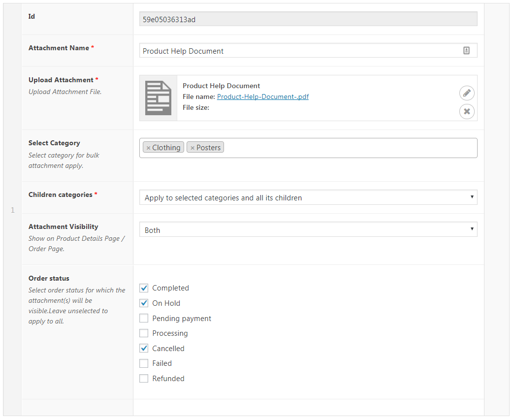This screenshot has width=515, height=420.
Task: Remove the uploaded attachment with X icon
Action: coord(467,111)
